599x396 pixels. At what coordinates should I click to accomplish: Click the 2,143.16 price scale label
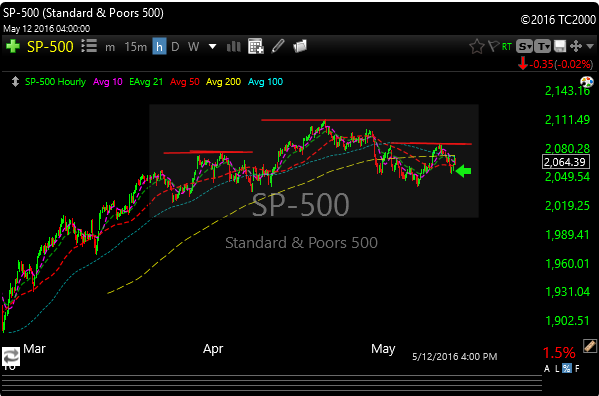click(567, 91)
